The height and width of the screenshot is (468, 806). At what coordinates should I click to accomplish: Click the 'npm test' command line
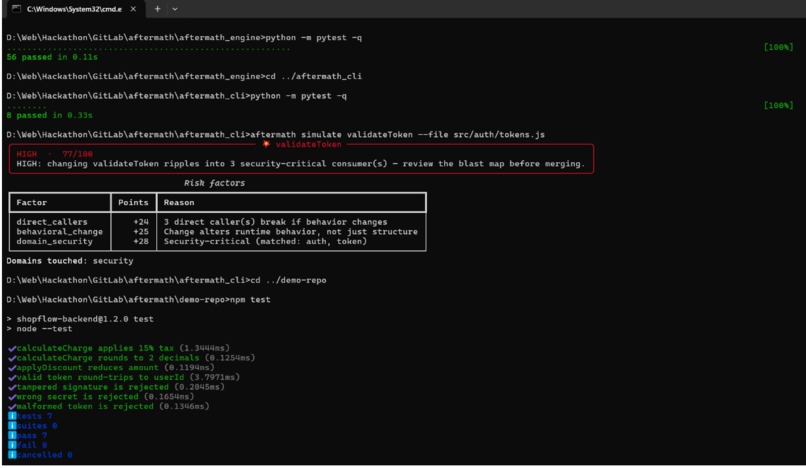pos(138,300)
